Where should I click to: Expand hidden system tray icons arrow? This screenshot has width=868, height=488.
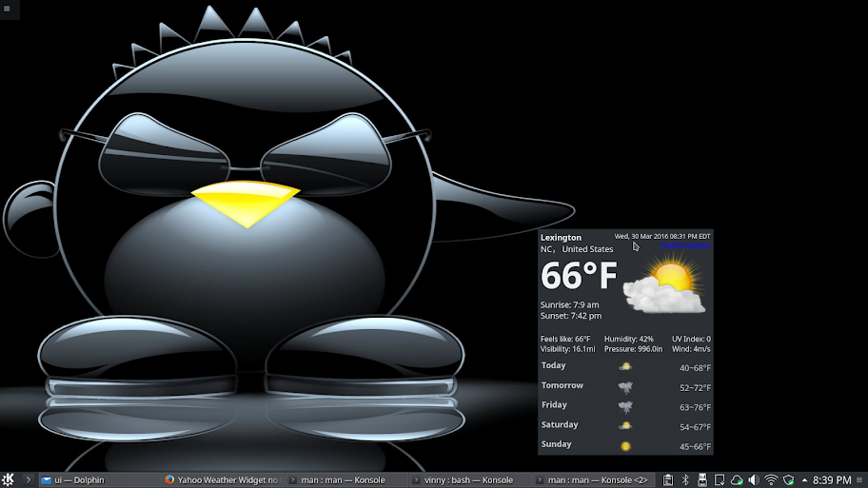(x=804, y=479)
